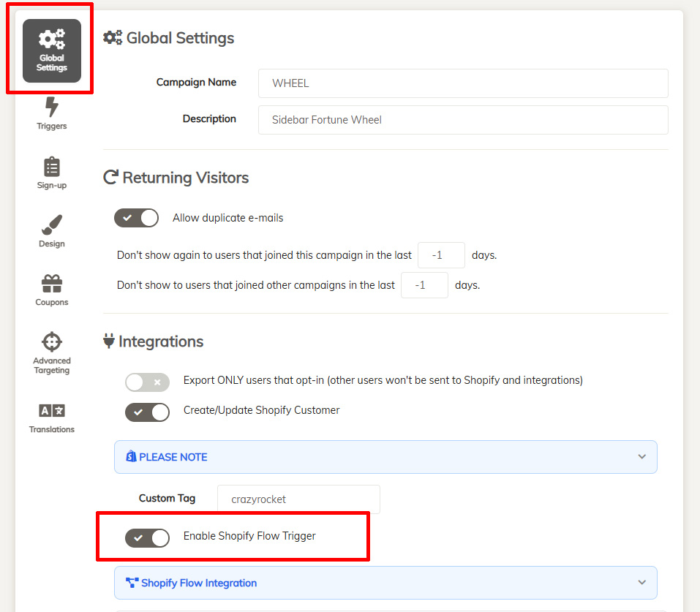Enable Export ONLY users that opt-in
The image size is (700, 612).
coord(147,382)
